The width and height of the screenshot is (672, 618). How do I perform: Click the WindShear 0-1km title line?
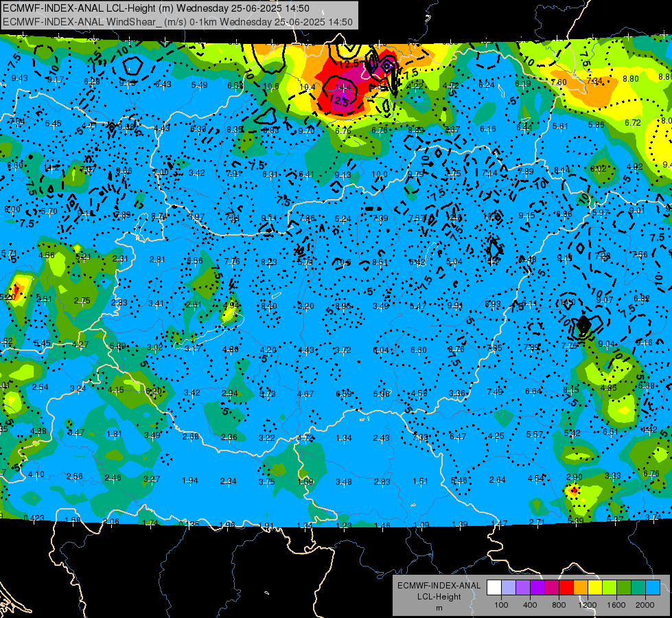177,22
